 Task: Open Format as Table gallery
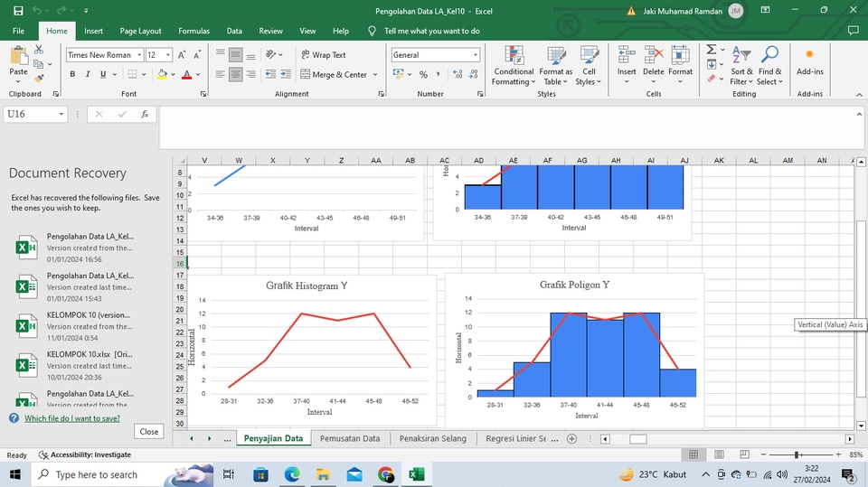tap(556, 66)
